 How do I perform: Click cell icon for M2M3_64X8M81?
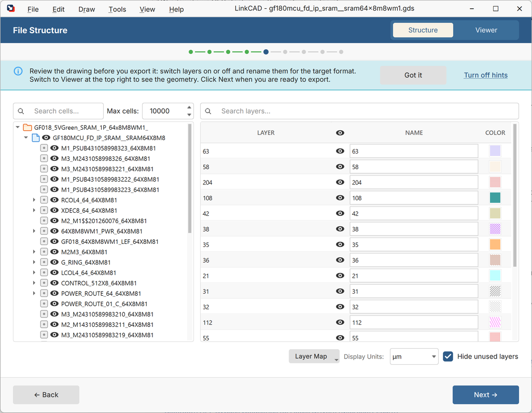click(x=44, y=252)
